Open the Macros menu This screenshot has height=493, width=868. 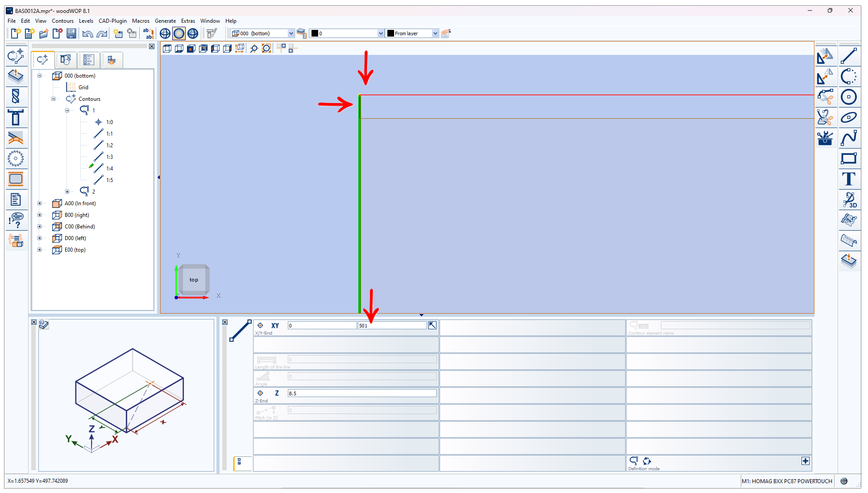click(141, 21)
